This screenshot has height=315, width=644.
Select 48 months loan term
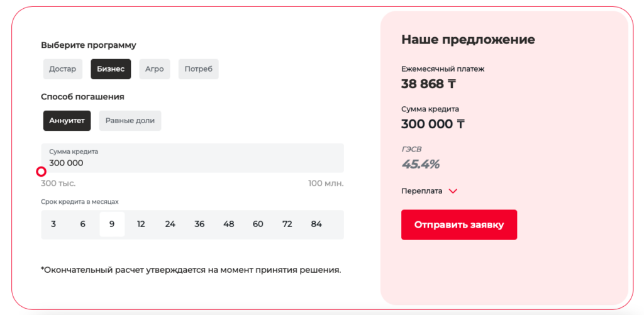(229, 224)
